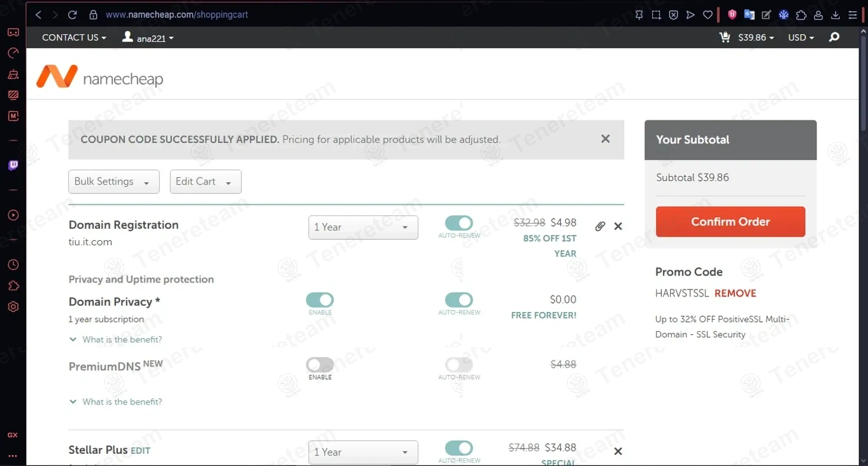Open the sidebar settings gear icon
The width and height of the screenshot is (868, 466).
click(x=13, y=307)
